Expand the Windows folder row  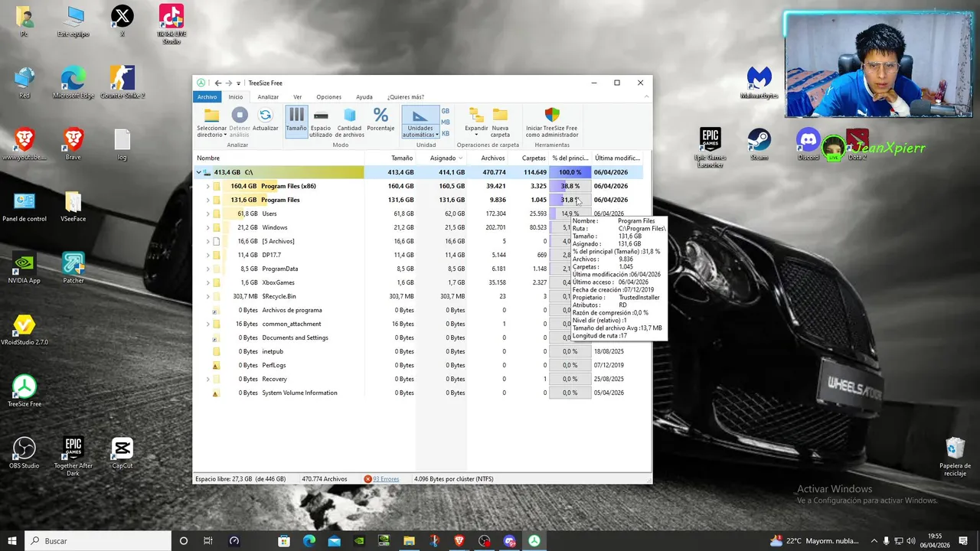pyautogui.click(x=207, y=227)
